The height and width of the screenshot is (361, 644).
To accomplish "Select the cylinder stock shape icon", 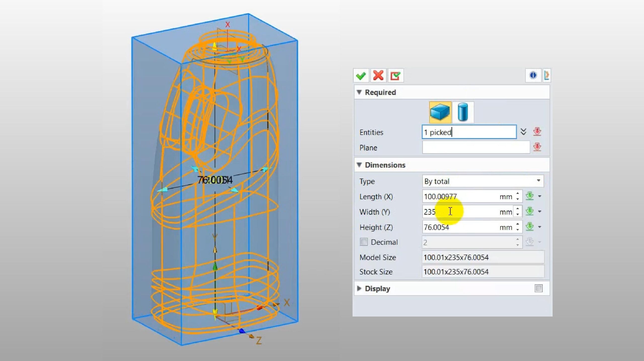I will coord(463,112).
